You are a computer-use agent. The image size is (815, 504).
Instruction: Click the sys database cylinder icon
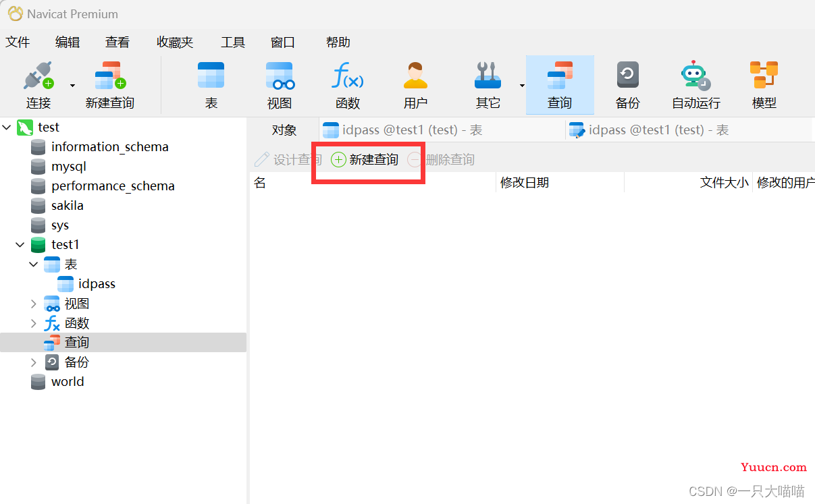click(x=38, y=225)
